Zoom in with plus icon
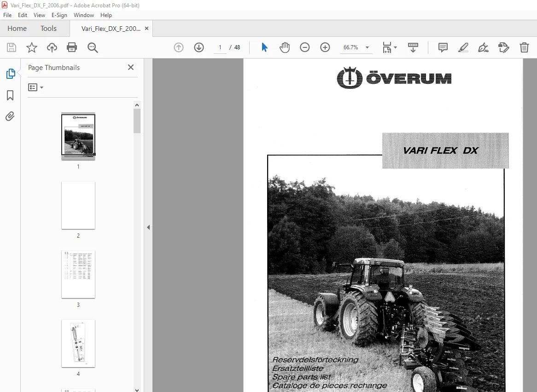The image size is (537, 392). [325, 47]
